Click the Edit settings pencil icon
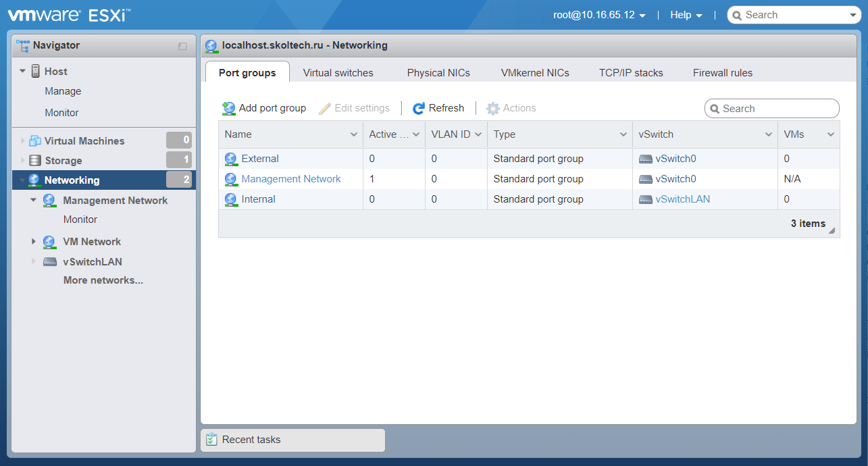868x466 pixels. click(x=325, y=108)
